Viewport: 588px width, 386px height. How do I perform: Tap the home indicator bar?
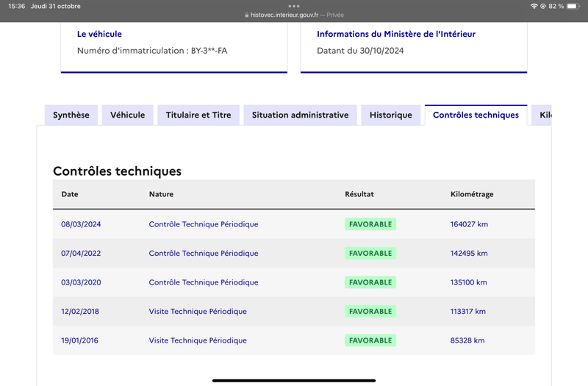pyautogui.click(x=294, y=380)
